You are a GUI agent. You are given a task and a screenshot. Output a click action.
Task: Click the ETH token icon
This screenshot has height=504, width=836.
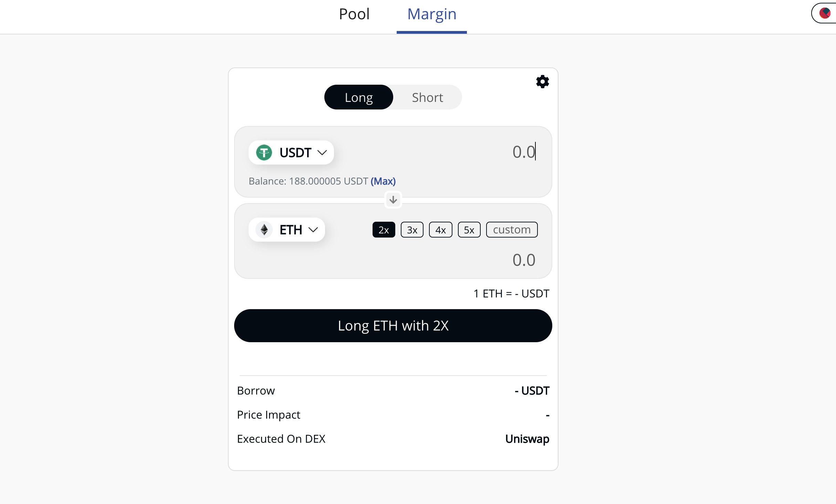264,229
